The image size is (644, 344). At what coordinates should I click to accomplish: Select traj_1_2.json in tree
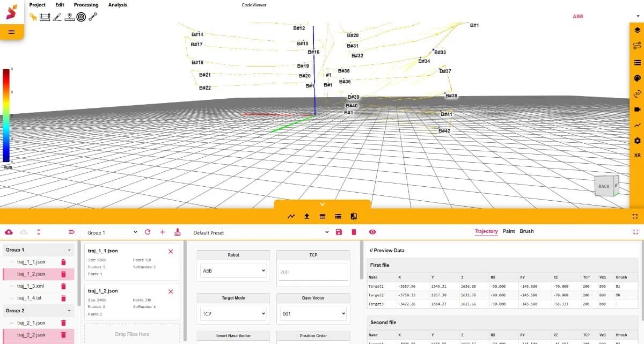31,274
